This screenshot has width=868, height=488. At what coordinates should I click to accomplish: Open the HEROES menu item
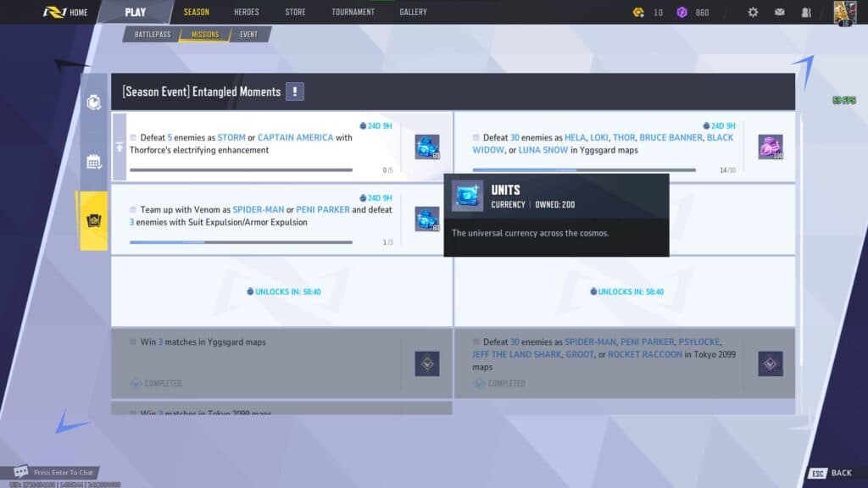tap(246, 12)
